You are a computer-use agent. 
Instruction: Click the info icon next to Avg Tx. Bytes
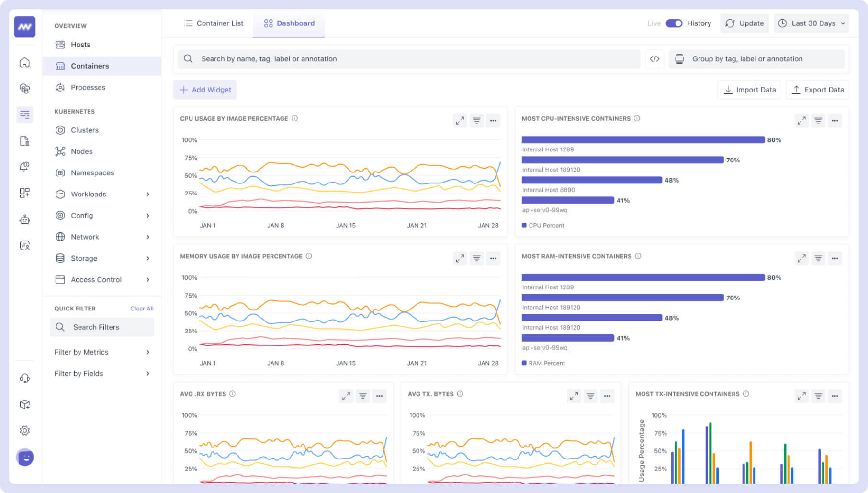click(460, 394)
